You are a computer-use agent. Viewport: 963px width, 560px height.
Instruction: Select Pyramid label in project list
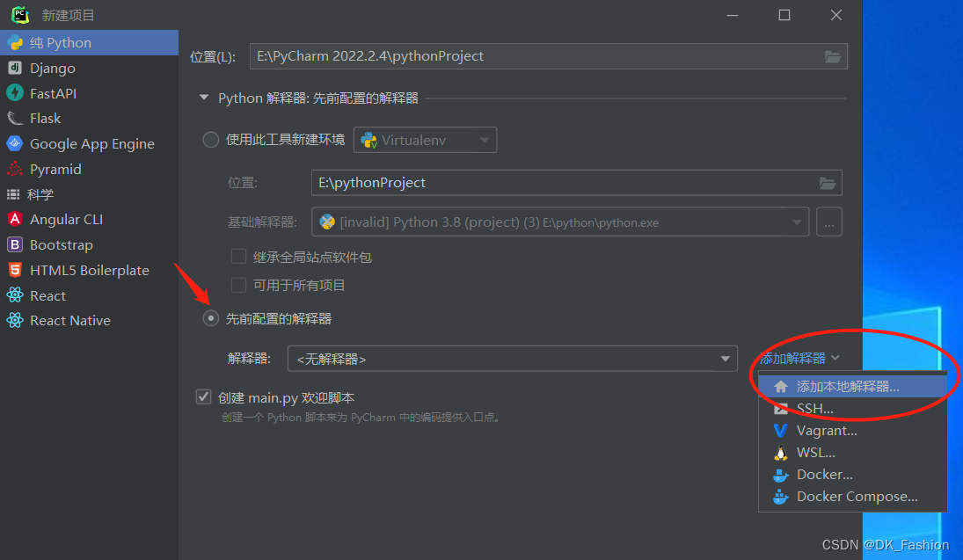coord(56,169)
